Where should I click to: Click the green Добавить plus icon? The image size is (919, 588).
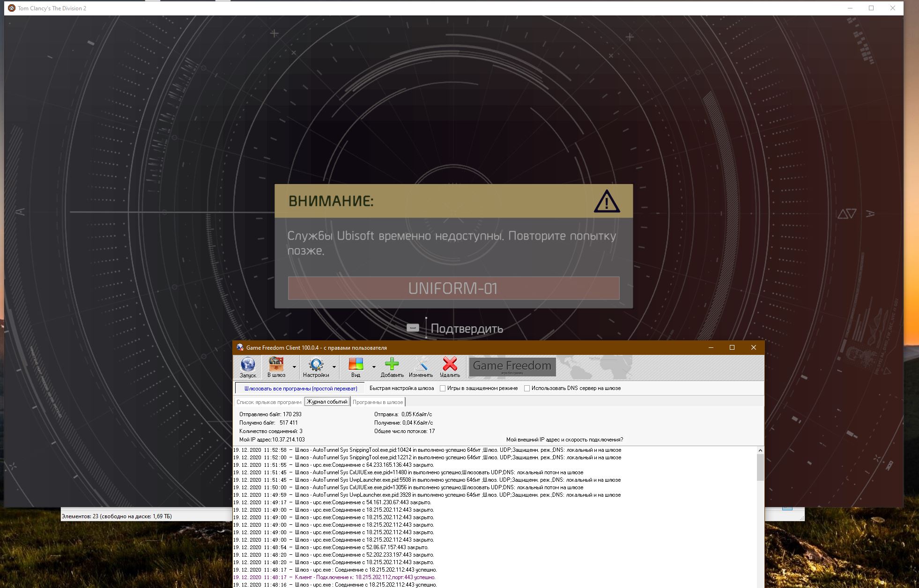pyautogui.click(x=392, y=364)
